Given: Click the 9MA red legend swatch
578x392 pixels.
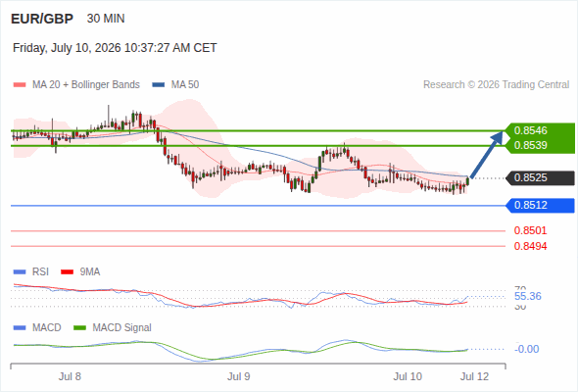Looking at the screenshot, I should point(67,272).
